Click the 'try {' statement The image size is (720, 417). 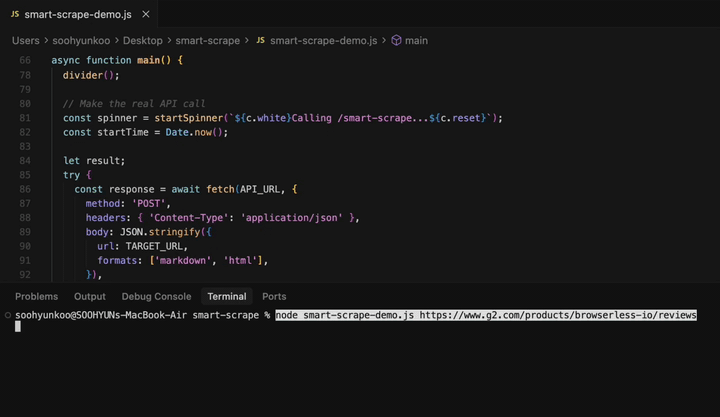(77, 175)
